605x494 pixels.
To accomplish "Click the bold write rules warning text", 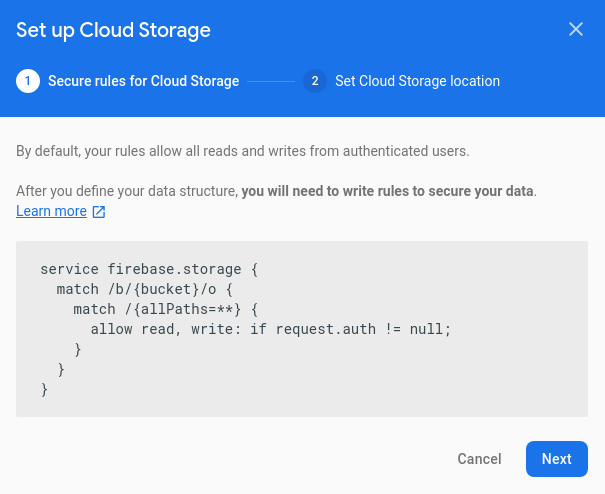I will [x=388, y=190].
